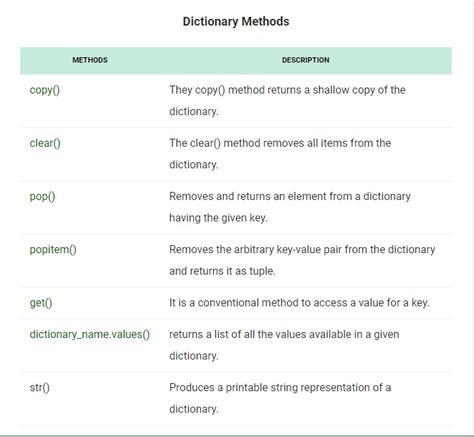Click the get() conventional method description
This screenshot has width=474, height=437.
(299, 303)
